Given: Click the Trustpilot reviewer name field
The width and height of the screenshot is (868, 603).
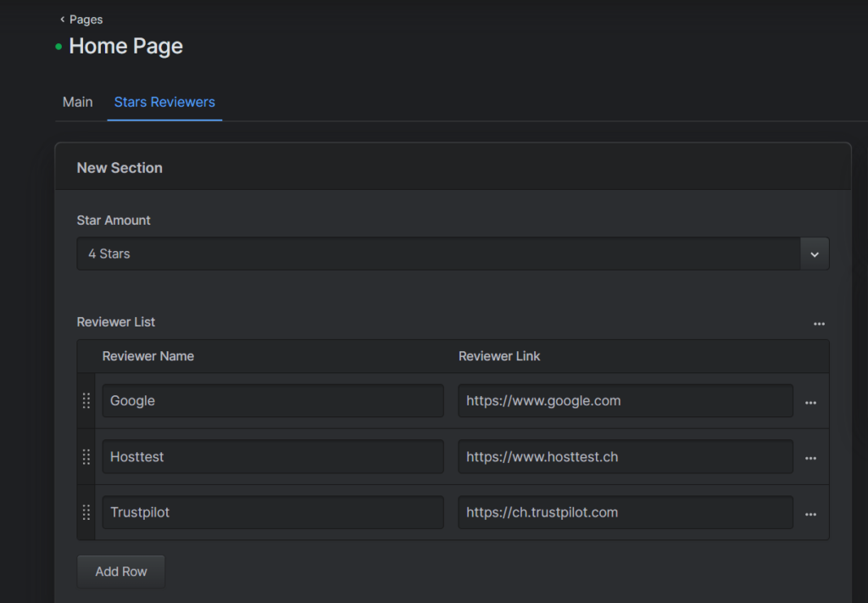Looking at the screenshot, I should coord(272,513).
